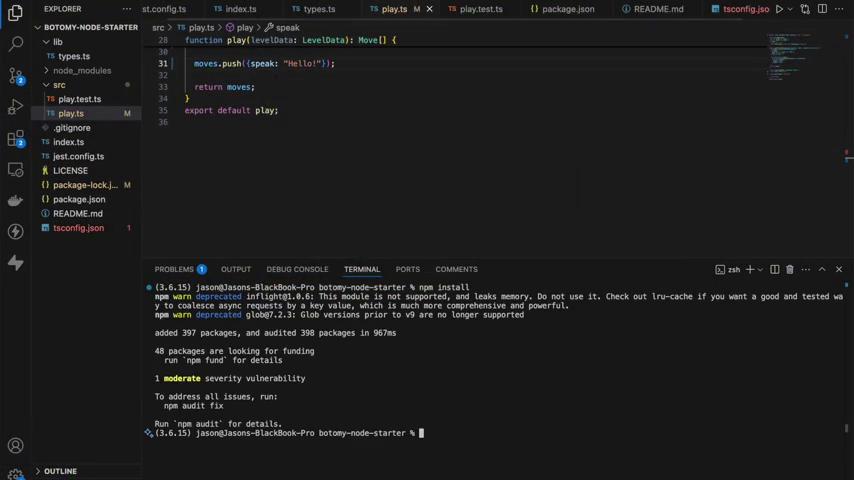This screenshot has width=854, height=480.
Task: Open the Accounts menu icon
Action: point(15,446)
